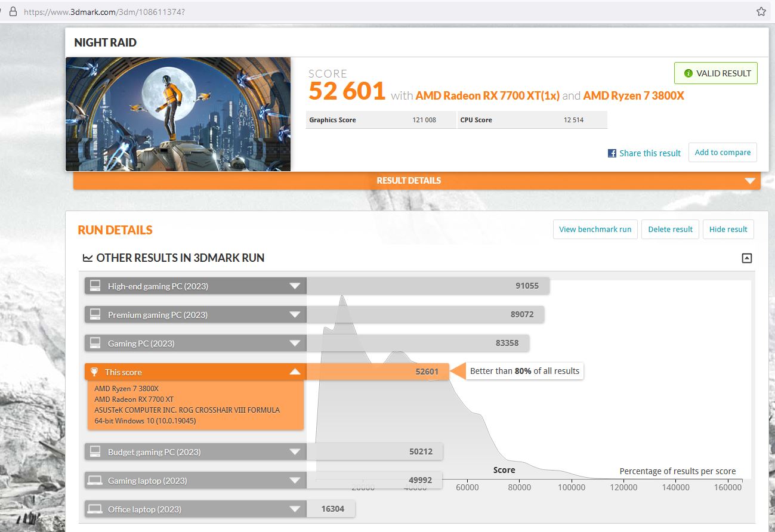Click the desktop icon beside Premium gaming PC
Screen dimensions: 775x532
point(94,314)
